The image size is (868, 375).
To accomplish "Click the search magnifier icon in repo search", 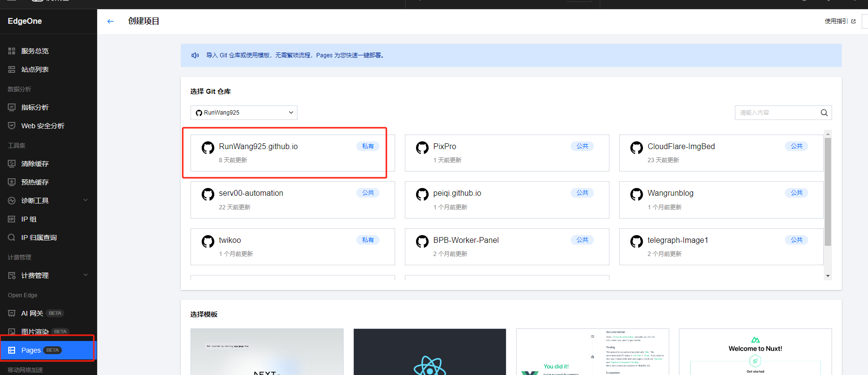I will (824, 113).
